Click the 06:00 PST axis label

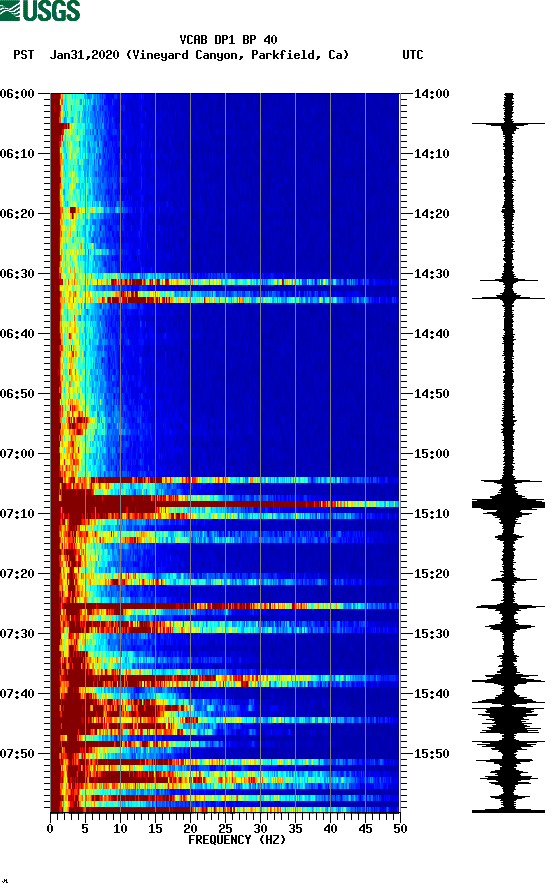coord(17,93)
